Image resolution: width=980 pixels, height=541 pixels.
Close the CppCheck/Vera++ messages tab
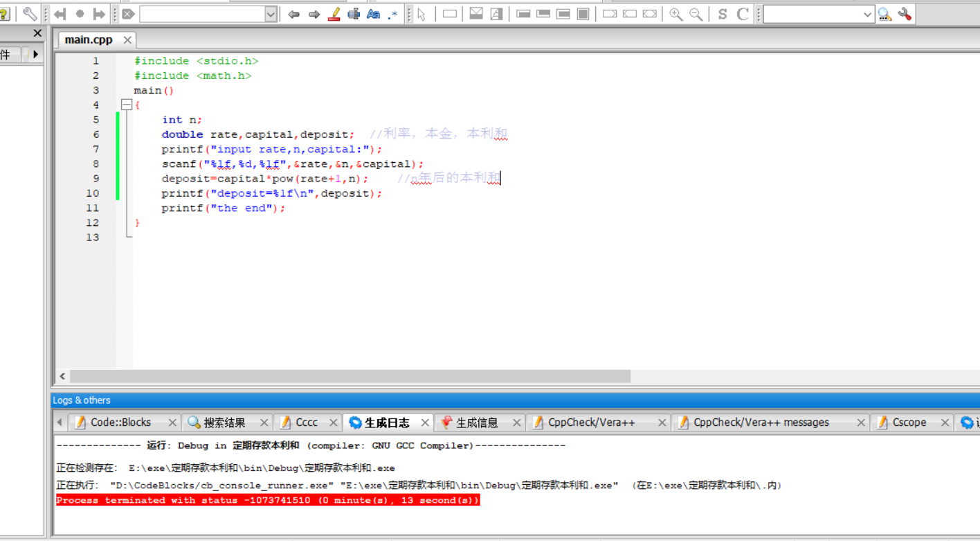tap(861, 423)
